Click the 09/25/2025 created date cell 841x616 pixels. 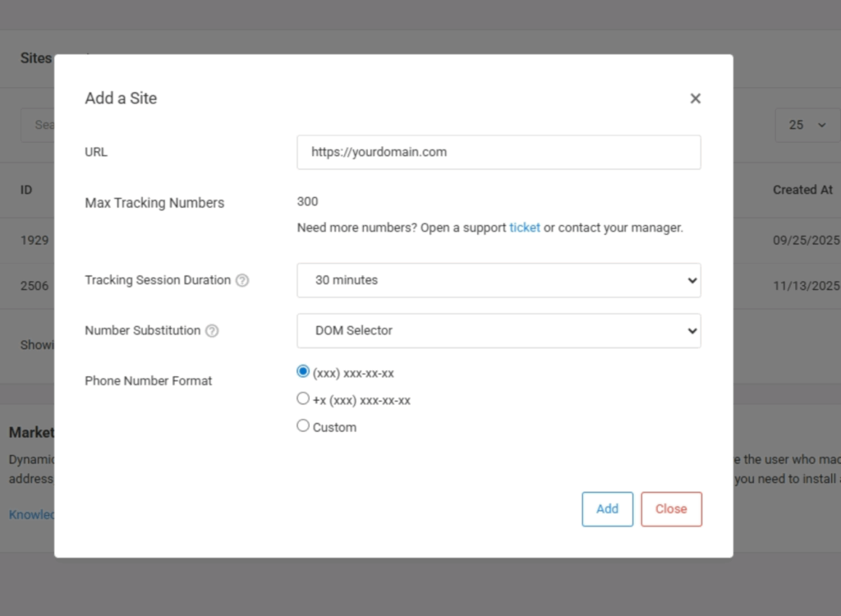(x=806, y=241)
